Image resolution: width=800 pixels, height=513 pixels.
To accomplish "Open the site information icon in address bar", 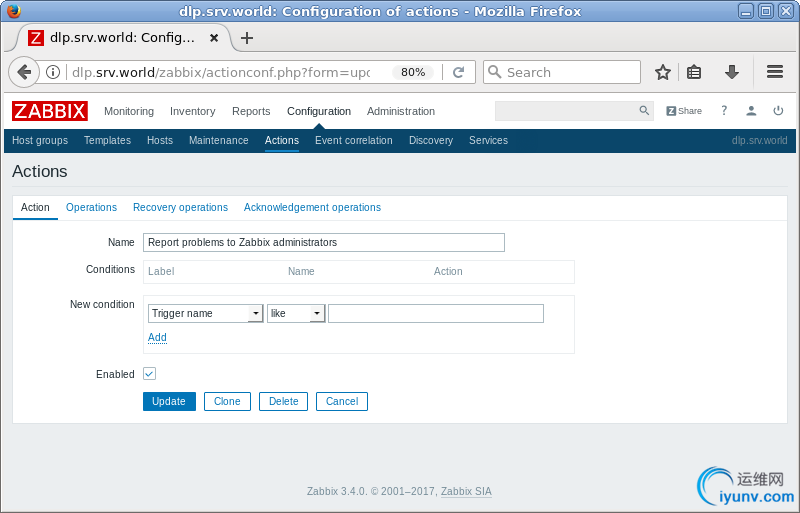I will (53, 72).
